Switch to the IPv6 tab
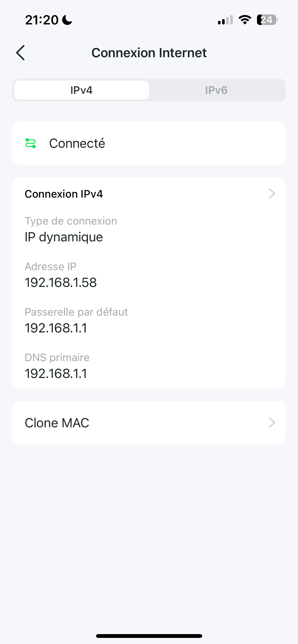 tap(216, 90)
